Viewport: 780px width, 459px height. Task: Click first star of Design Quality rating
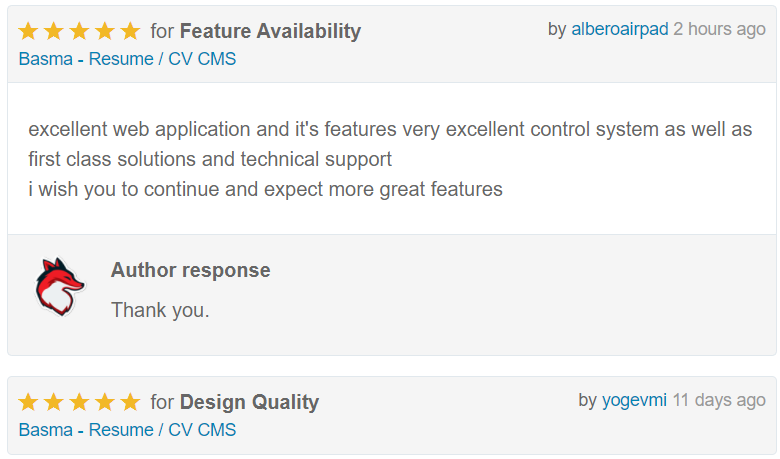(28, 402)
